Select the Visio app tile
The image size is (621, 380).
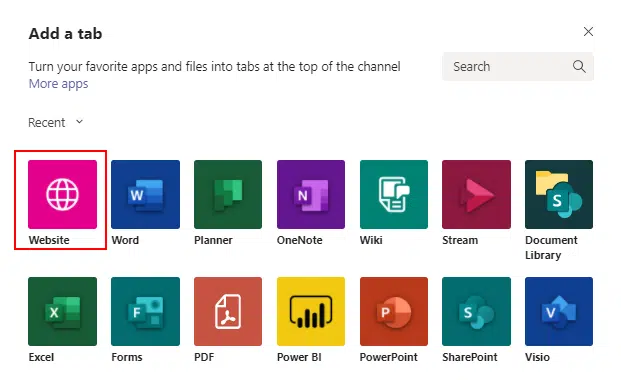click(559, 311)
